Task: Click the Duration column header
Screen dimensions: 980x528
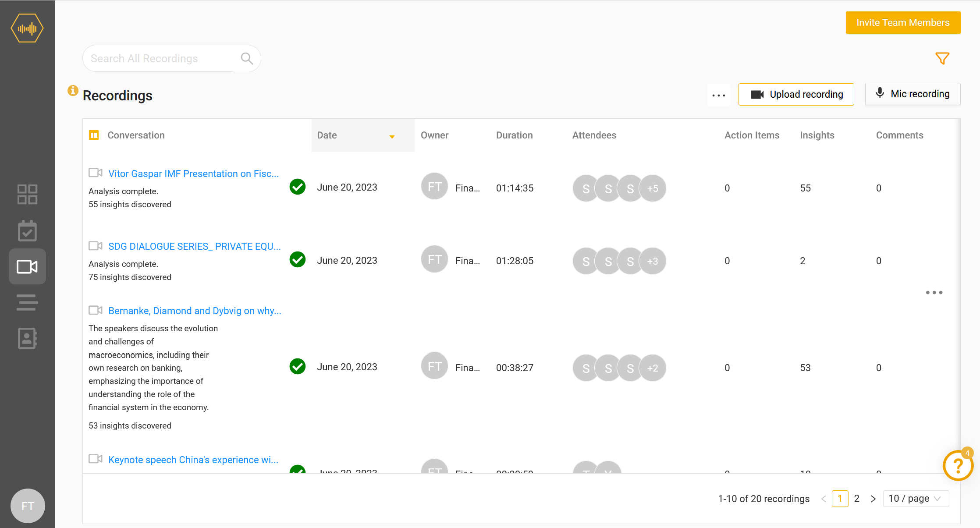Action: click(x=514, y=135)
